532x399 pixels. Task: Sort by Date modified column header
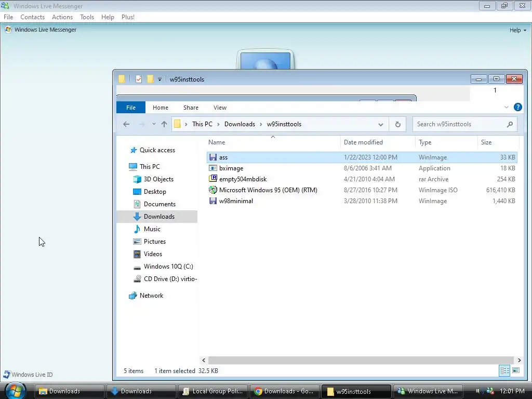pyautogui.click(x=378, y=142)
